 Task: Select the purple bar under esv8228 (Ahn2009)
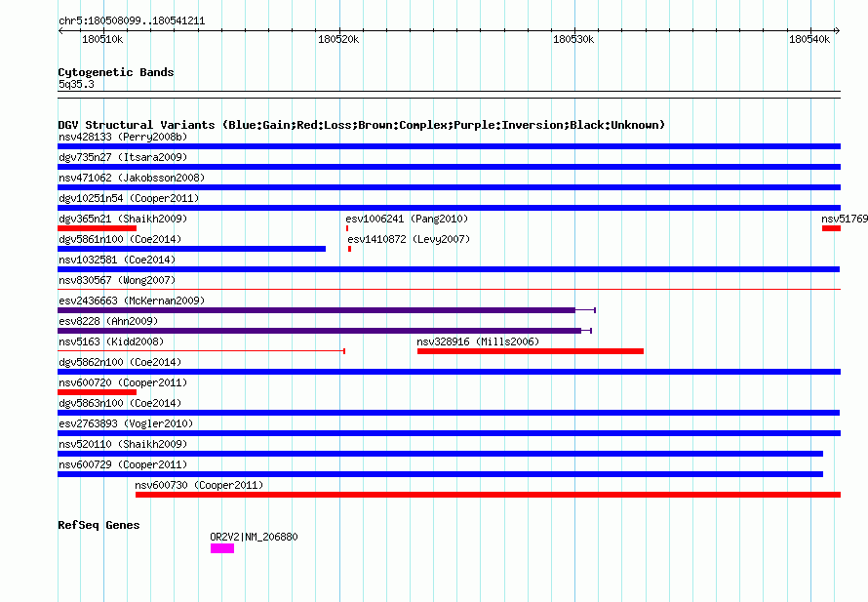coord(325,331)
